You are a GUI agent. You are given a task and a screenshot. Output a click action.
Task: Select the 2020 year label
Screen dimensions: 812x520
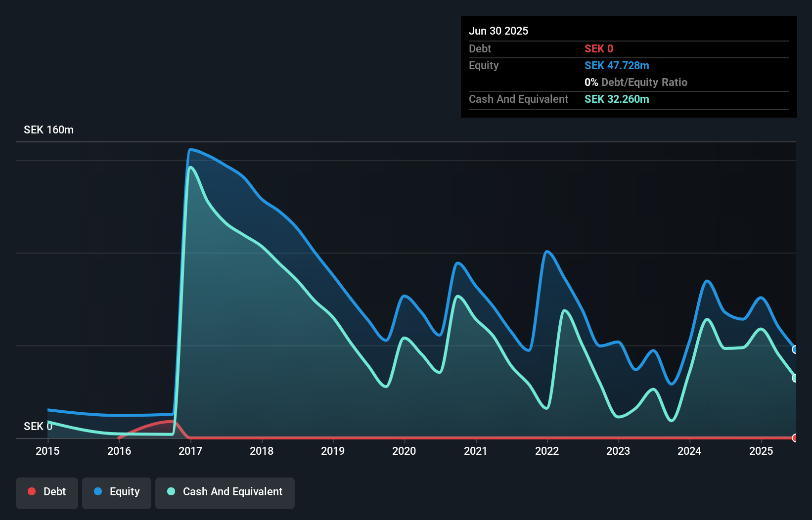[404, 451]
